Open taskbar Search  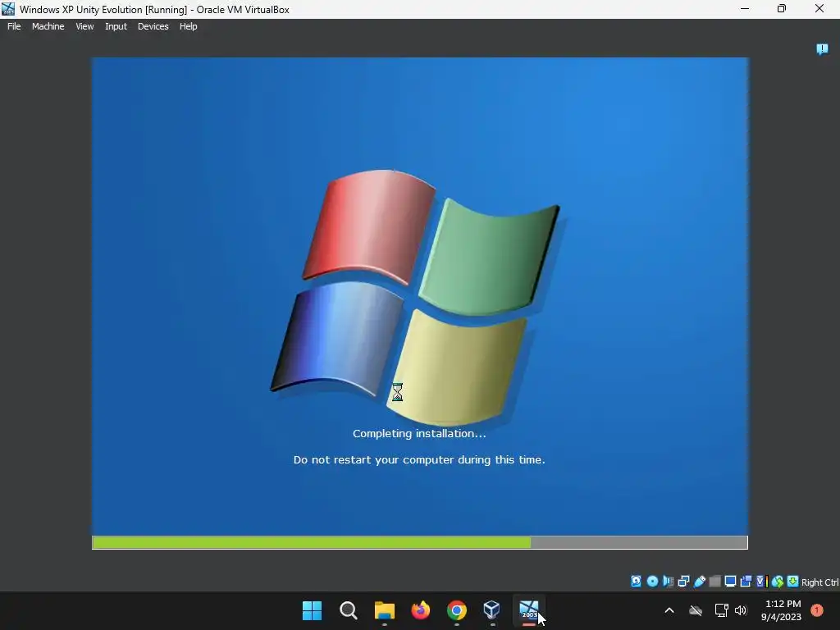348,610
